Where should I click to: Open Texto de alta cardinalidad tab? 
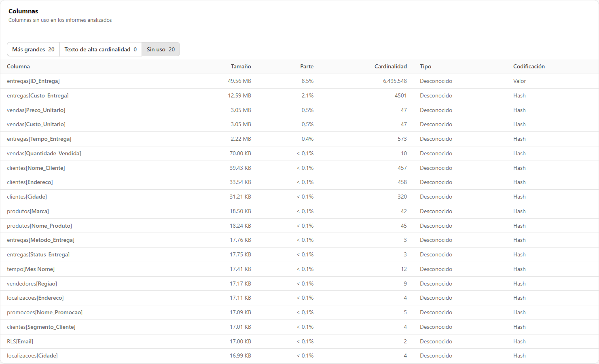click(x=101, y=49)
